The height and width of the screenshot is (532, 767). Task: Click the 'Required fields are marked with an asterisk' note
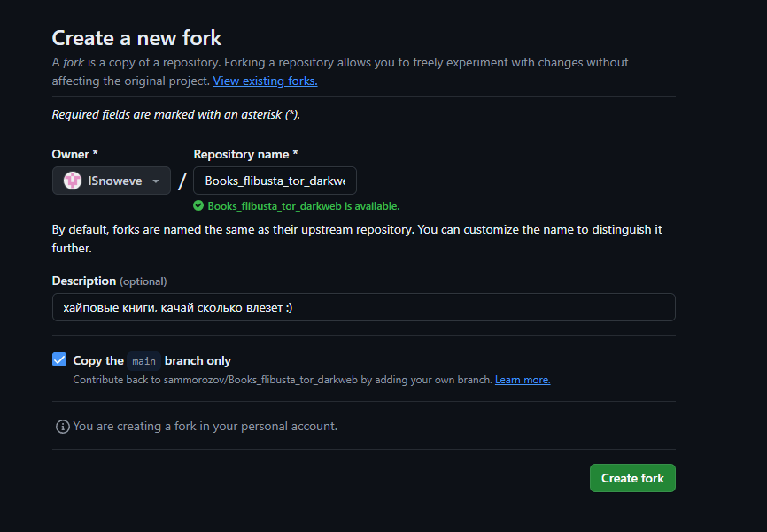point(176,114)
